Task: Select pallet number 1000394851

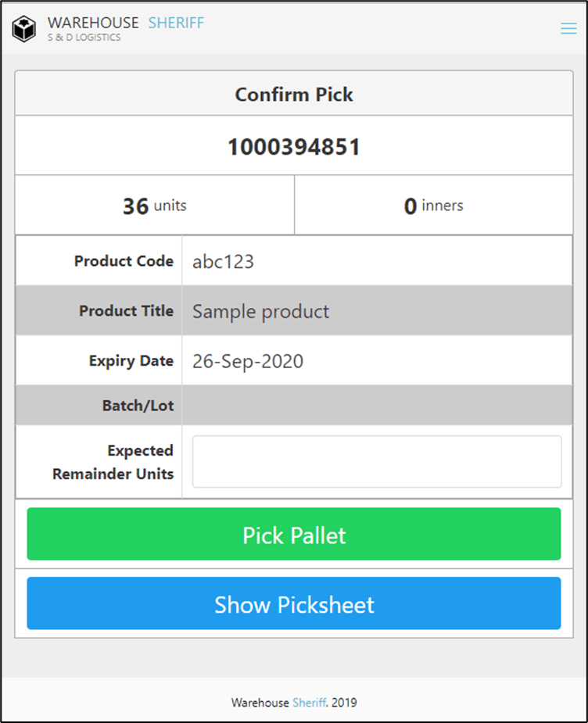Action: (x=294, y=147)
